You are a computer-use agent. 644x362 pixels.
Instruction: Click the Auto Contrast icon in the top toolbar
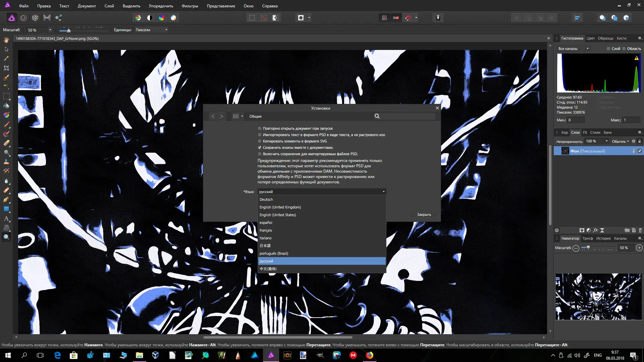[x=150, y=18]
